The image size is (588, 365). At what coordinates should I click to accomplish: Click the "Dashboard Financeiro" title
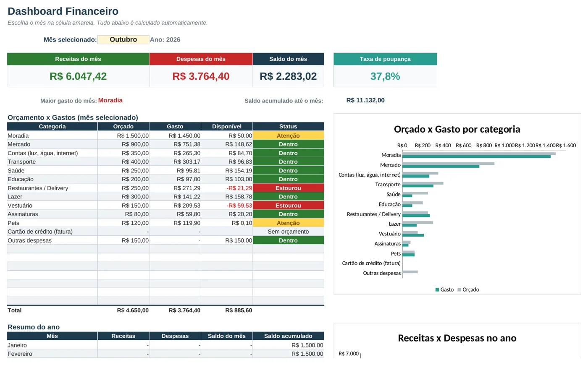pos(63,11)
